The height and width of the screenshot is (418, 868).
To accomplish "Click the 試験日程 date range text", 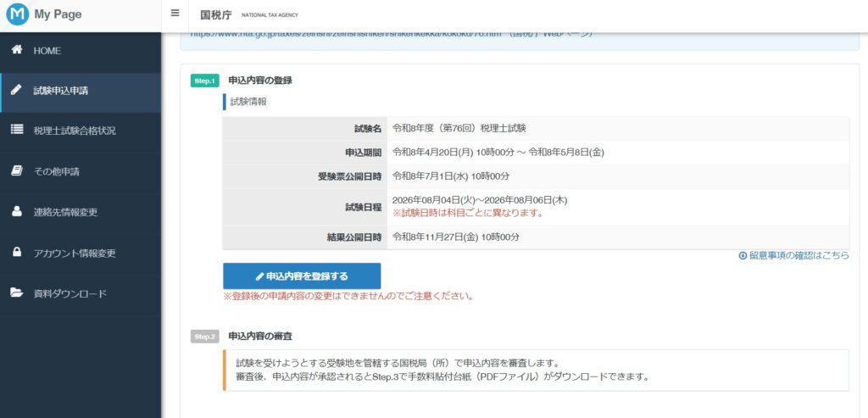I will [x=479, y=200].
